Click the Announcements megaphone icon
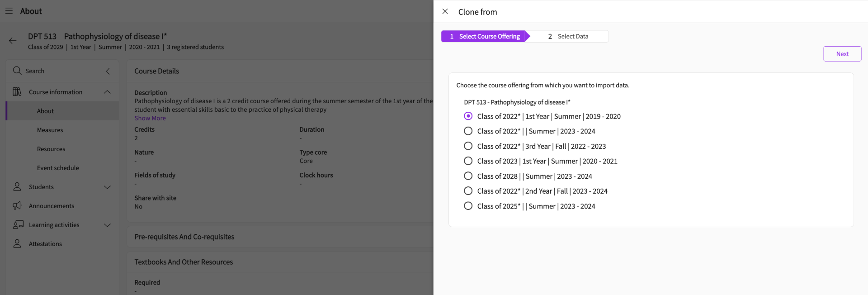The image size is (868, 295). click(x=17, y=206)
